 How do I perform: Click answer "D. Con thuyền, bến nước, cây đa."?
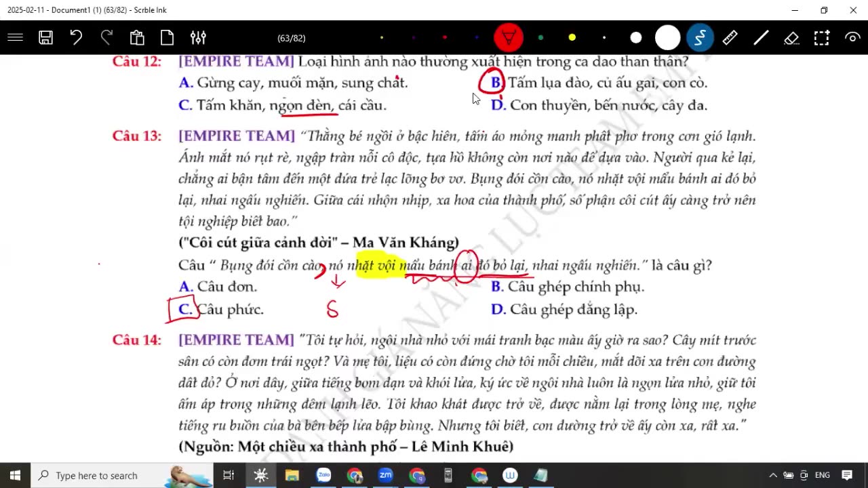pos(599,105)
